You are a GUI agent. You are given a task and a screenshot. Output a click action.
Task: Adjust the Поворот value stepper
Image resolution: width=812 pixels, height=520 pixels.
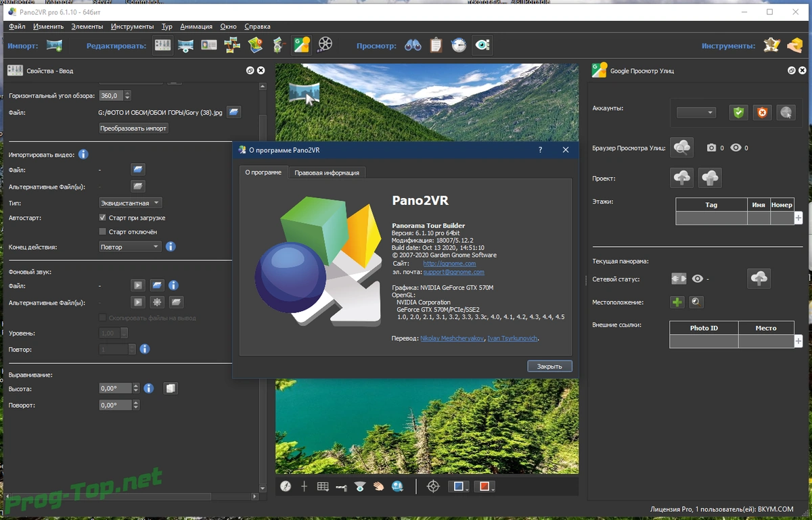point(136,405)
